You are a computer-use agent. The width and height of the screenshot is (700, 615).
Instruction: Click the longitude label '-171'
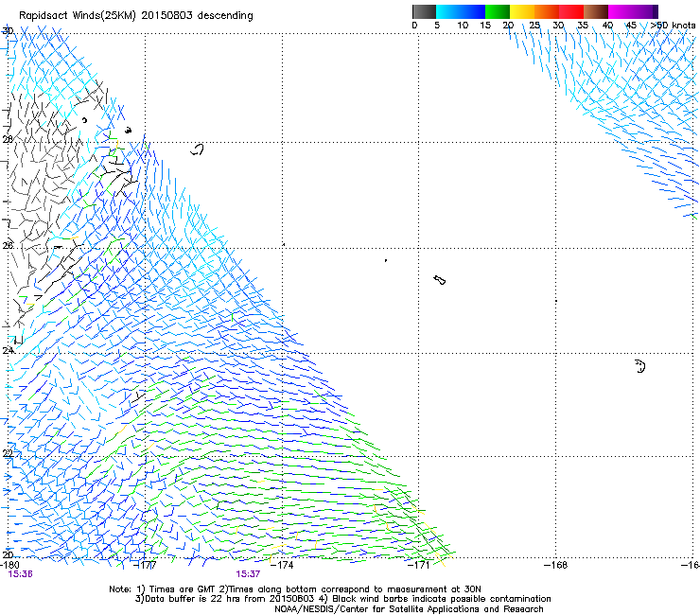(418, 565)
